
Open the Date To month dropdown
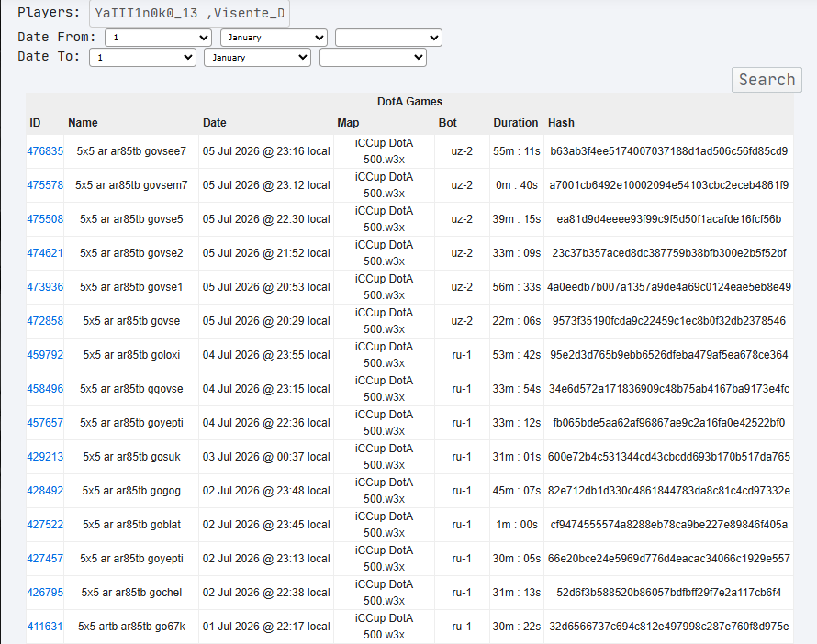click(x=257, y=57)
